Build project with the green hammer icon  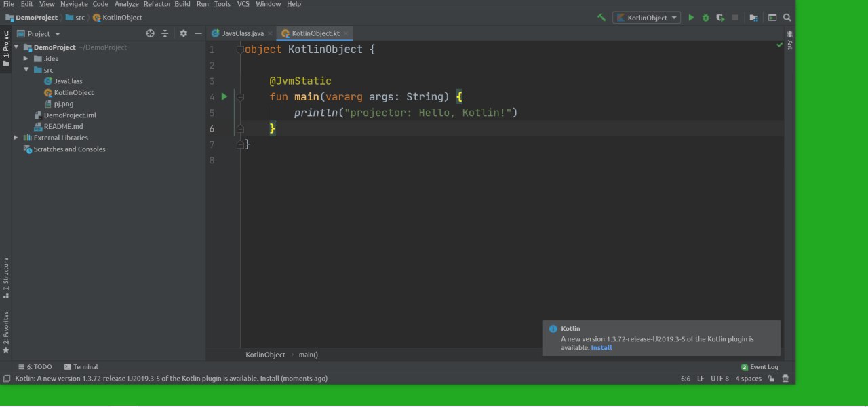pyautogui.click(x=601, y=18)
